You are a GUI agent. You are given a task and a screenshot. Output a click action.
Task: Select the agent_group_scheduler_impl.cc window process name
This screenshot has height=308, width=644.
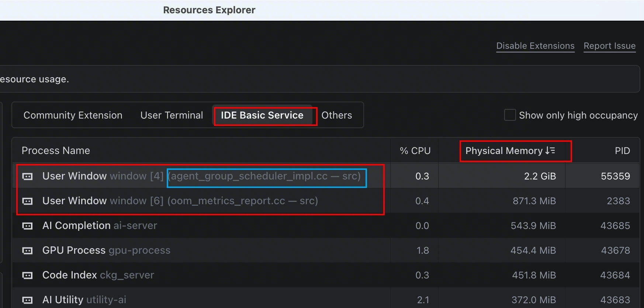pos(201,176)
